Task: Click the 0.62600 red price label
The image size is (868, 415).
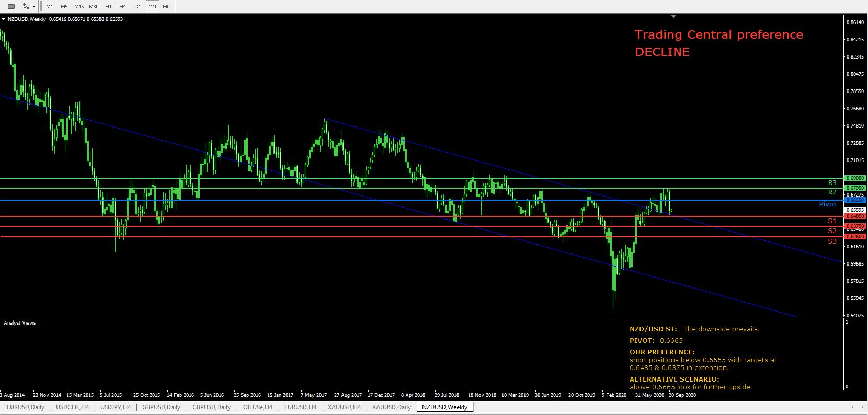Action: (x=855, y=237)
